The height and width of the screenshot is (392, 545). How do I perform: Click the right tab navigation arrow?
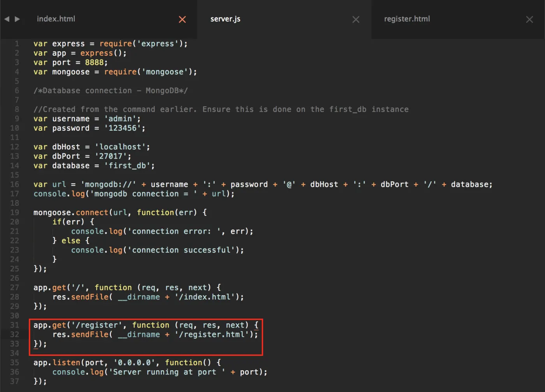coord(17,19)
